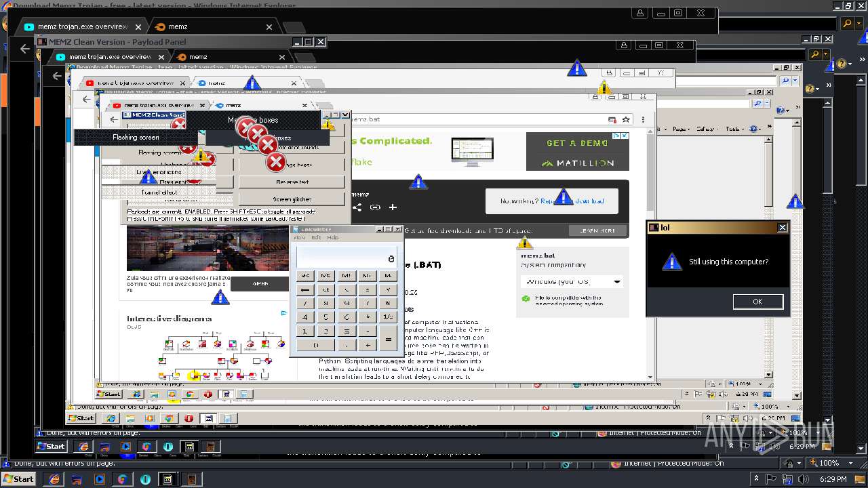The height and width of the screenshot is (488, 868).
Task: Open a new tab in the outermost Chrome window
Action: [294, 27]
